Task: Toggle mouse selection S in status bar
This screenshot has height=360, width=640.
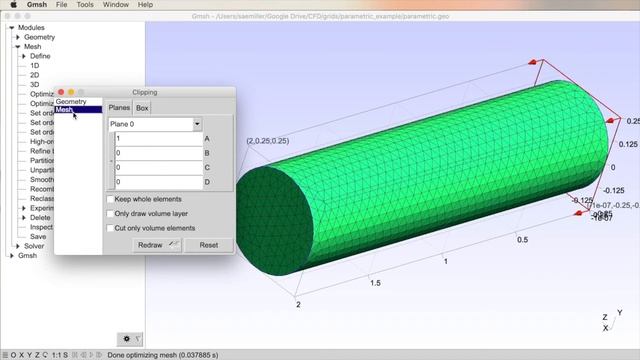Action: point(65,355)
